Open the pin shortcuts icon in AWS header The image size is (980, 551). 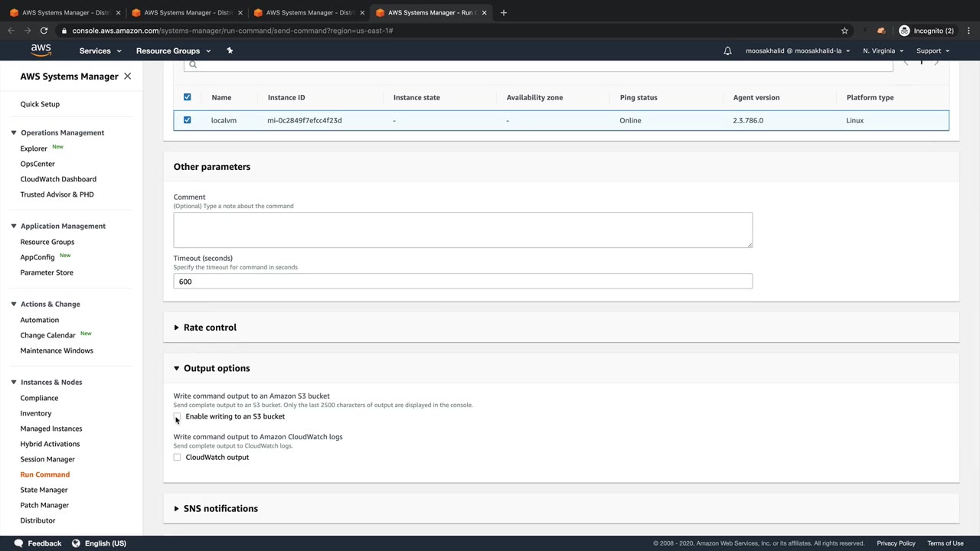pos(230,51)
